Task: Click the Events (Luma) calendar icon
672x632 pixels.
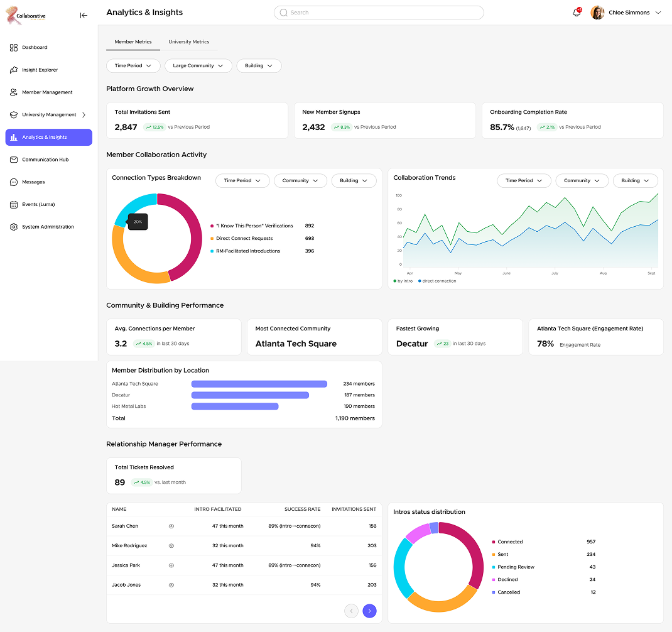Action: pos(14,205)
